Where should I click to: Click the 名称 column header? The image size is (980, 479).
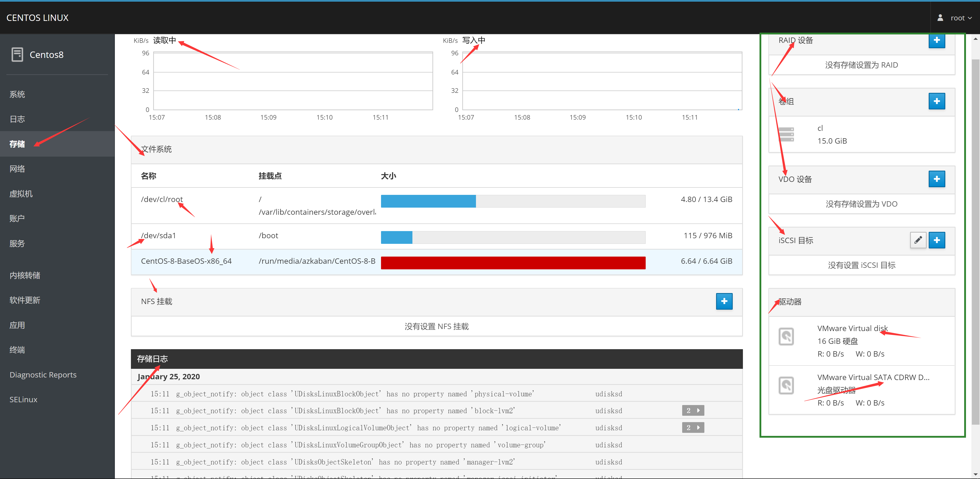[x=148, y=176]
